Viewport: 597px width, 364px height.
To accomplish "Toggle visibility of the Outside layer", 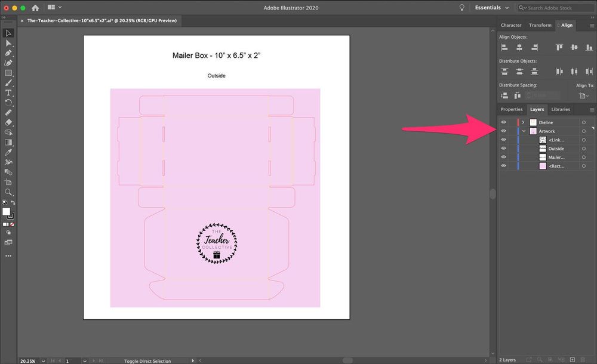I will [503, 148].
